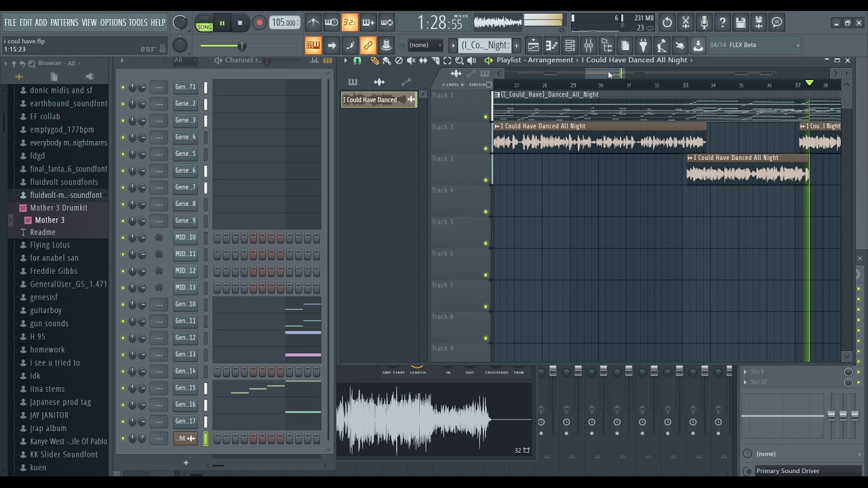Open the EDIT menu

pyautogui.click(x=26, y=22)
